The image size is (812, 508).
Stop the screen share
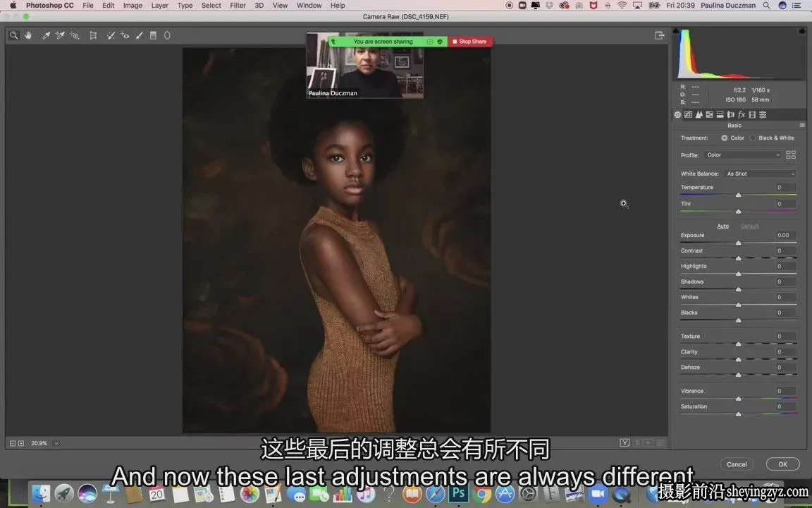469,42
